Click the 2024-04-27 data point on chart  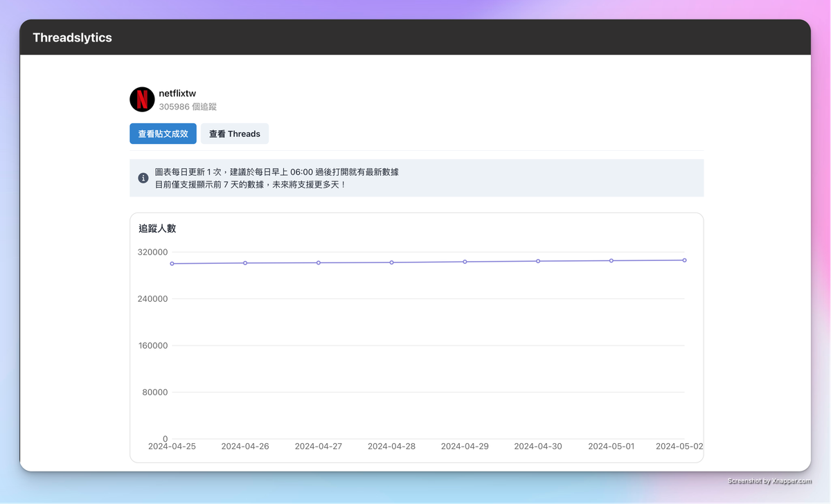pos(319,262)
